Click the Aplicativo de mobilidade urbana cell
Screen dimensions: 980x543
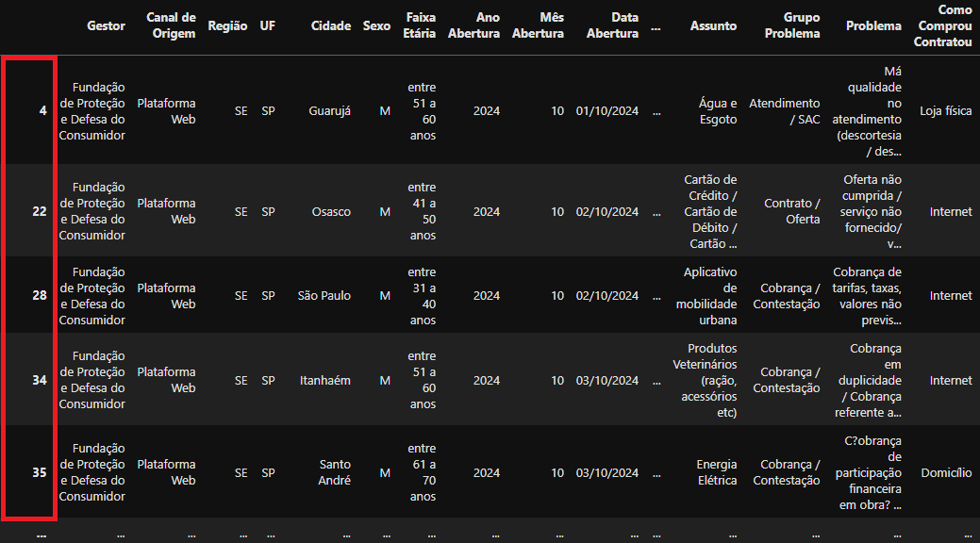pyautogui.click(x=706, y=295)
